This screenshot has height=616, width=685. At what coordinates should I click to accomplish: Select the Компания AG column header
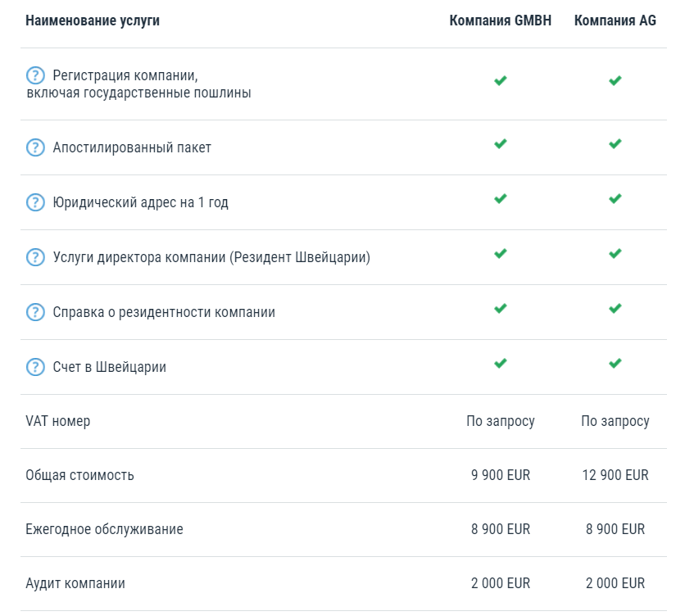pos(615,21)
